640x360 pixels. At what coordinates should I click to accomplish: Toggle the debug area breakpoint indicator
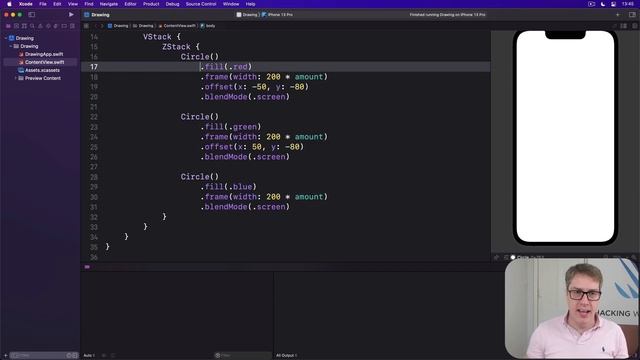(87, 267)
